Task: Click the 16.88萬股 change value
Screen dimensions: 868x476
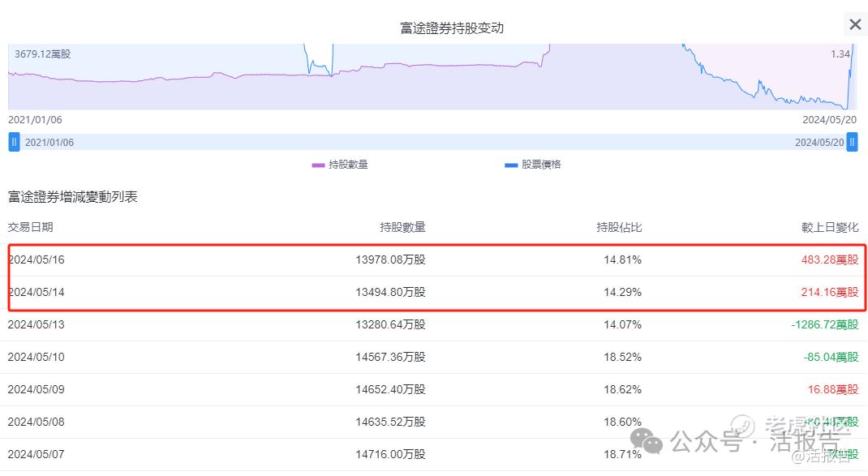Action: (x=832, y=389)
